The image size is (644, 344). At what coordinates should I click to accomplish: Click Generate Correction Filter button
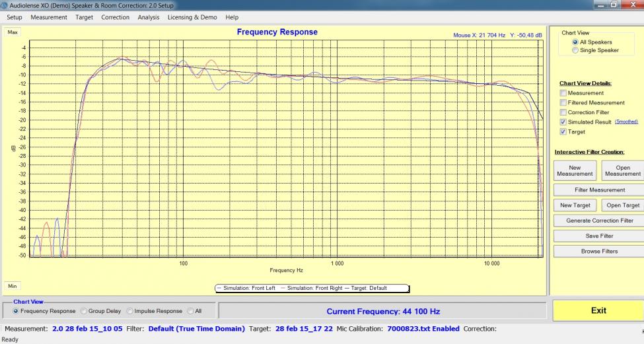pos(599,221)
